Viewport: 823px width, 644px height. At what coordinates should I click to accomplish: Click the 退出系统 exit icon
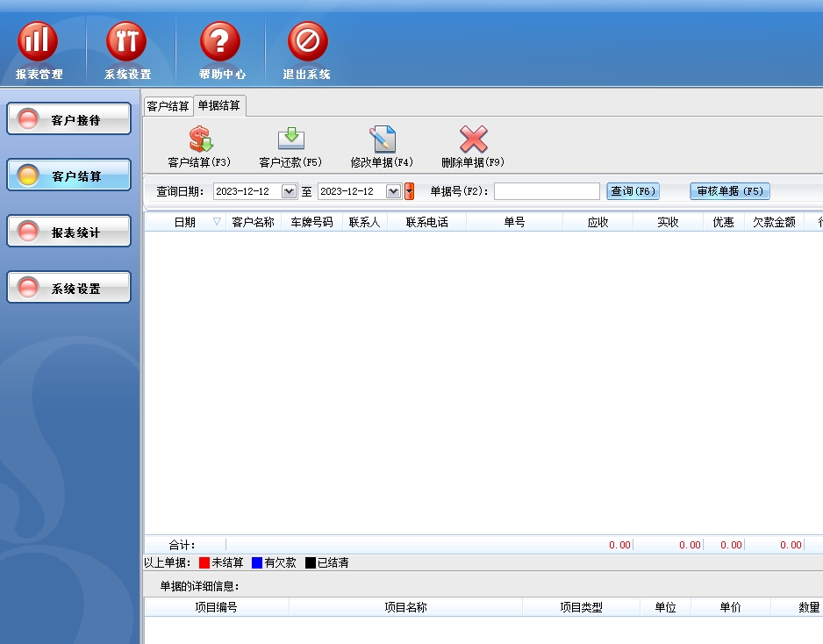pos(307,42)
